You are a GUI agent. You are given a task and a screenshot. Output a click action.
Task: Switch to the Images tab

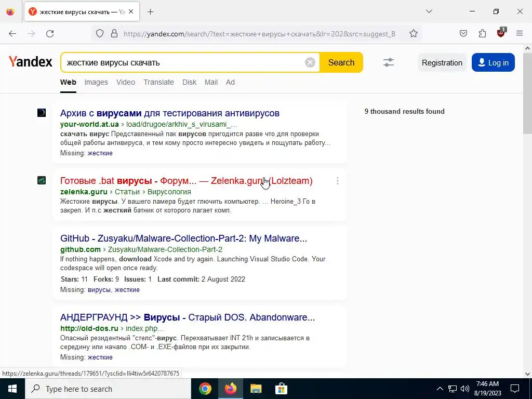[96, 82]
